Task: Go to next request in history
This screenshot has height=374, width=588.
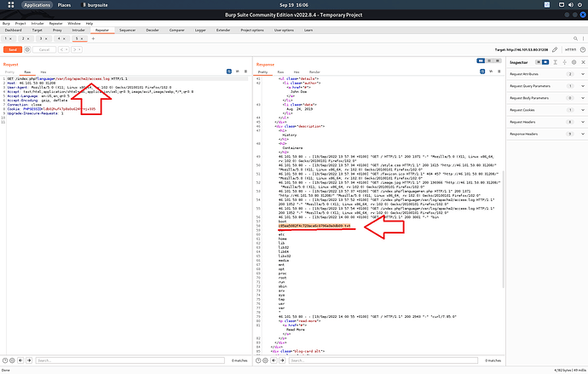Action: [x=77, y=49]
